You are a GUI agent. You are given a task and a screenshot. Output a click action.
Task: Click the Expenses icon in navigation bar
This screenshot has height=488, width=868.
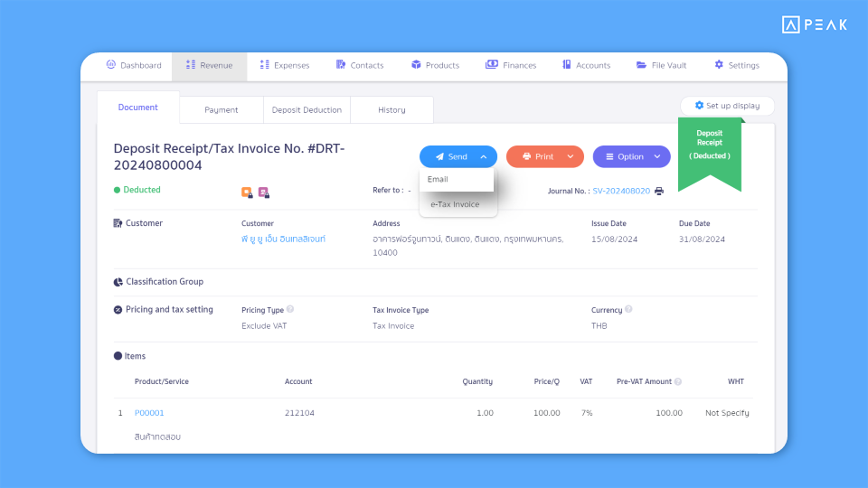[x=264, y=65]
